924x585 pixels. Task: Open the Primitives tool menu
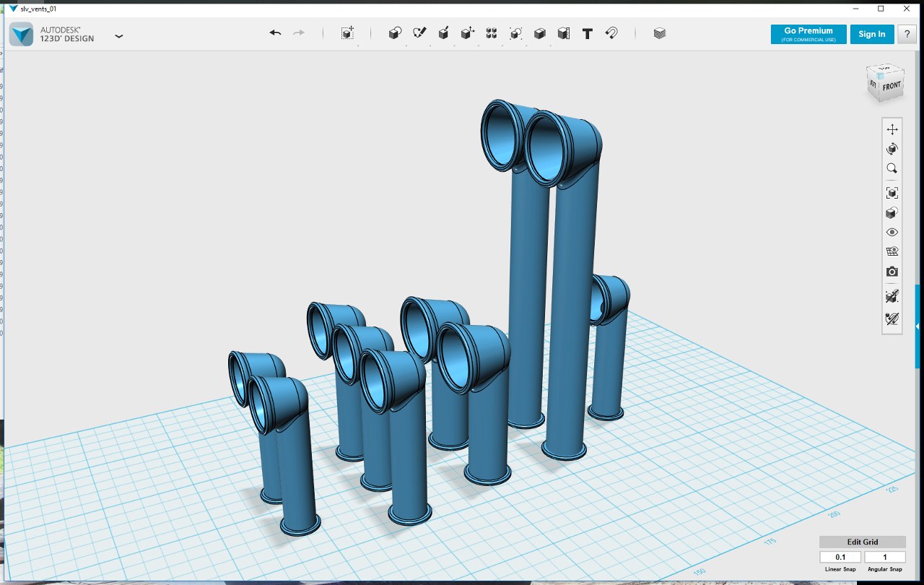pyautogui.click(x=395, y=33)
